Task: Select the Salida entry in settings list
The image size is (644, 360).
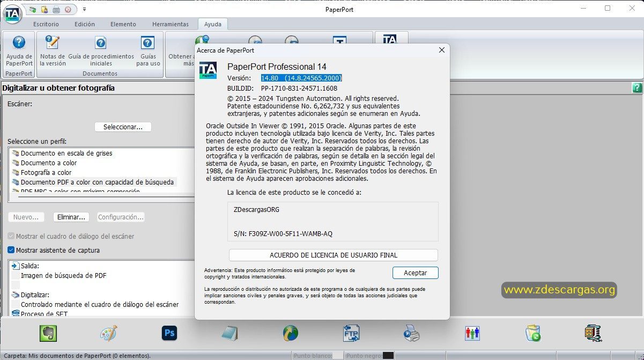Action: (30, 266)
